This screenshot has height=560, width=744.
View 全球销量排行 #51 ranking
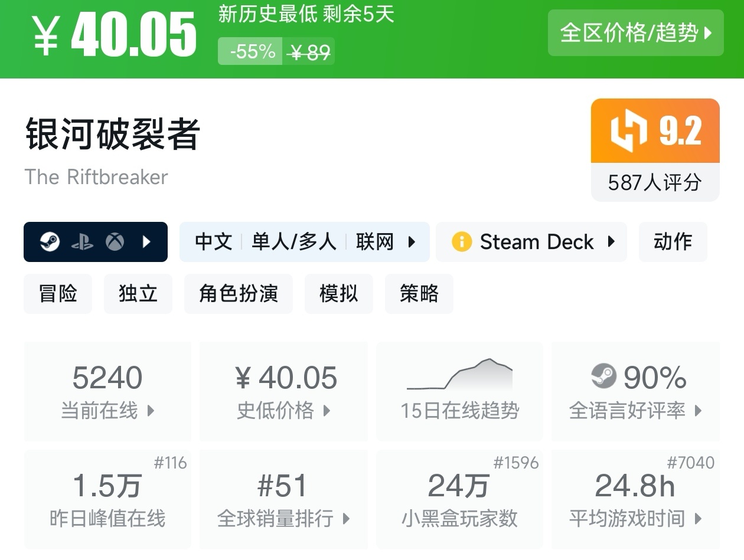(x=283, y=499)
